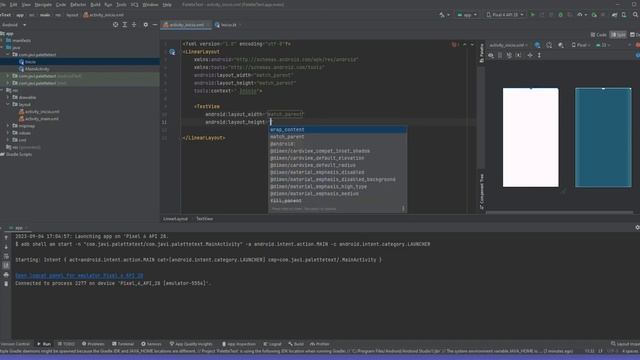The width and height of the screenshot is (640, 360).
Task: Click the teal blueprint preview canvas
Action: (x=603, y=138)
